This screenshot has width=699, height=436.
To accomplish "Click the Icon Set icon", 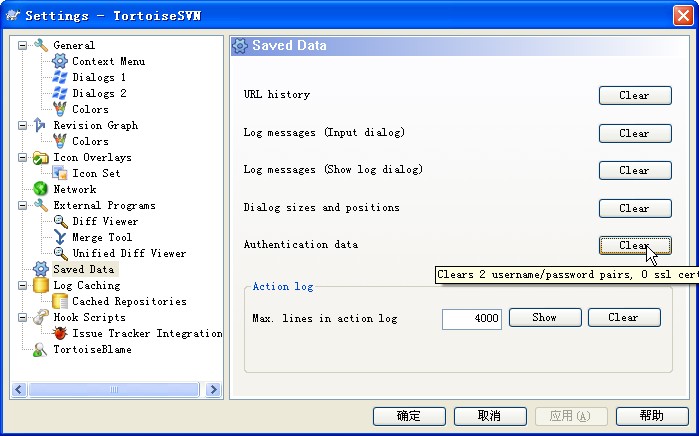I will coord(60,173).
